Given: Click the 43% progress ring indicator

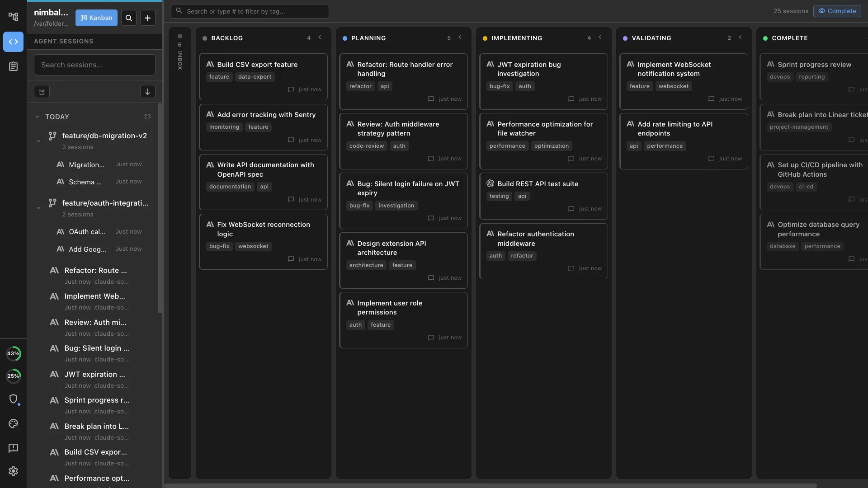Looking at the screenshot, I should (13, 353).
